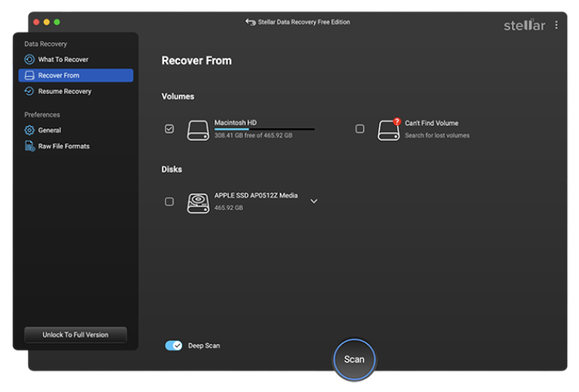
Task: Turn off the Deep Scan toggle
Action: (174, 345)
